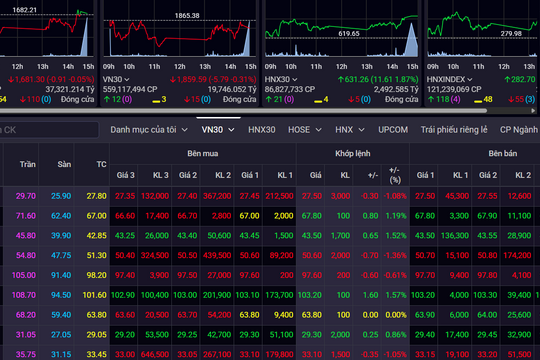Open the index chart labeled 1682.21
The height and width of the screenshot is (360, 540).
[x=46, y=33]
